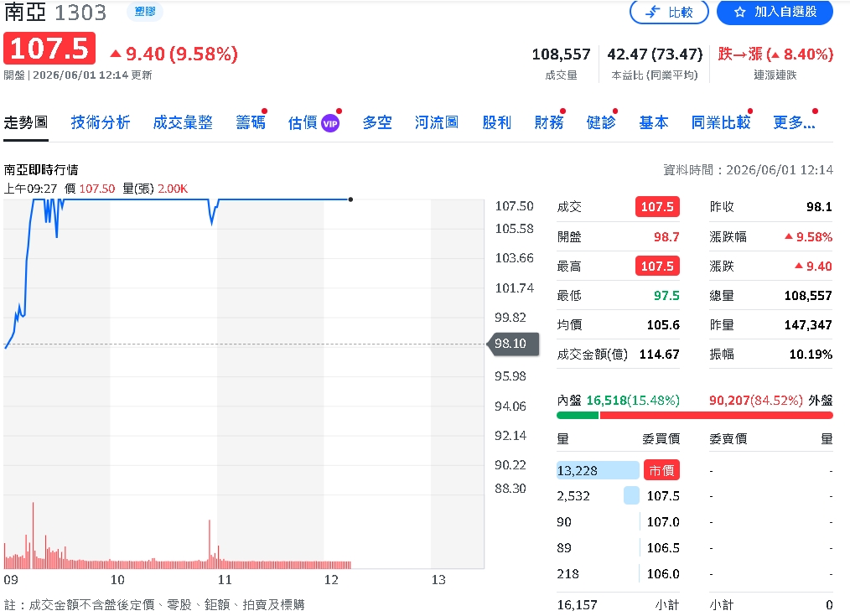This screenshot has width=850, height=616.
Task: Open the 財務 tab
Action: coord(549,122)
